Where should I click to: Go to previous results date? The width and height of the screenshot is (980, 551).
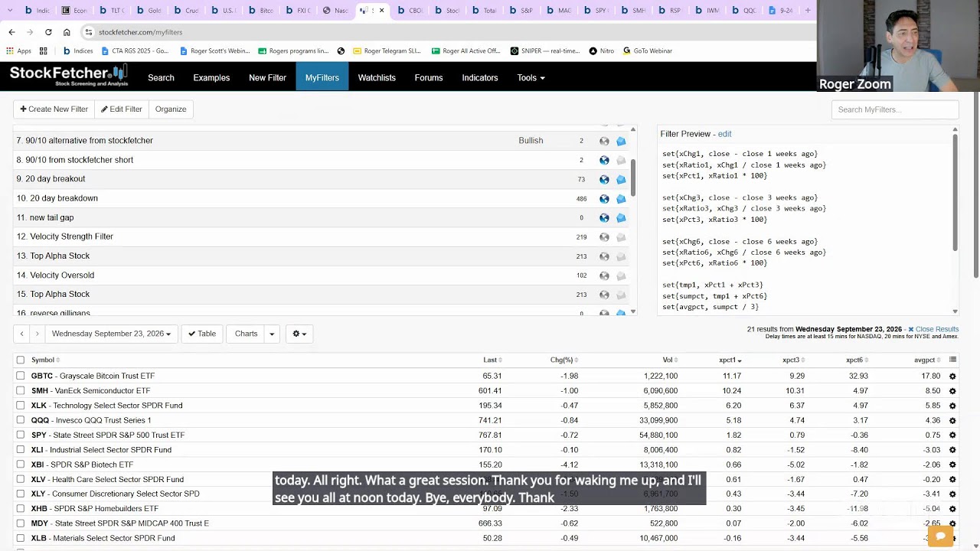pyautogui.click(x=21, y=334)
